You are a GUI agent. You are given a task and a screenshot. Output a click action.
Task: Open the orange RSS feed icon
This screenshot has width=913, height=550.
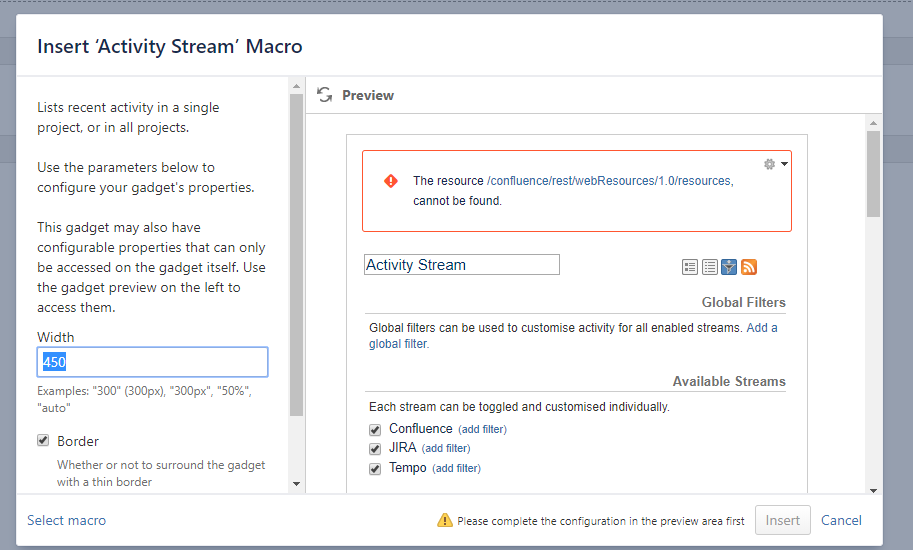(x=749, y=267)
